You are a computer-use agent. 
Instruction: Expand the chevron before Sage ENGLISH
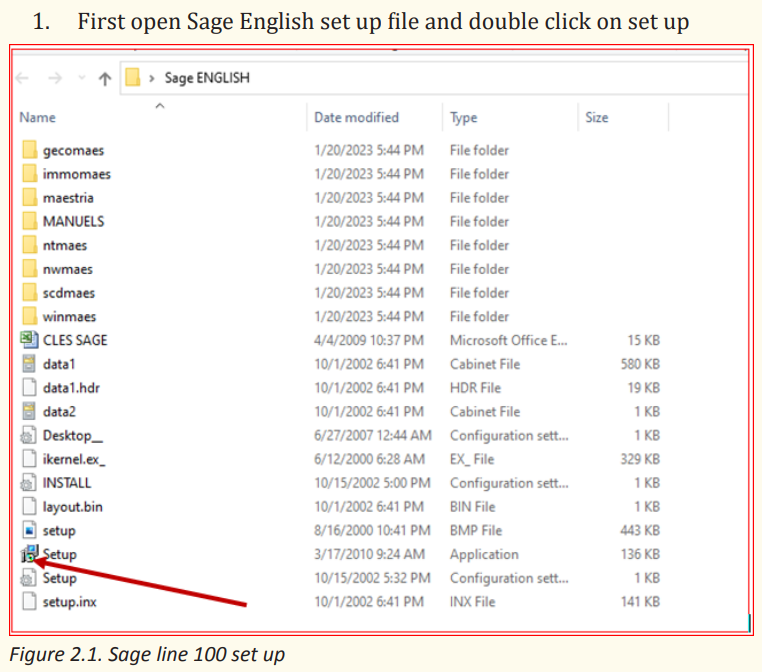(152, 78)
